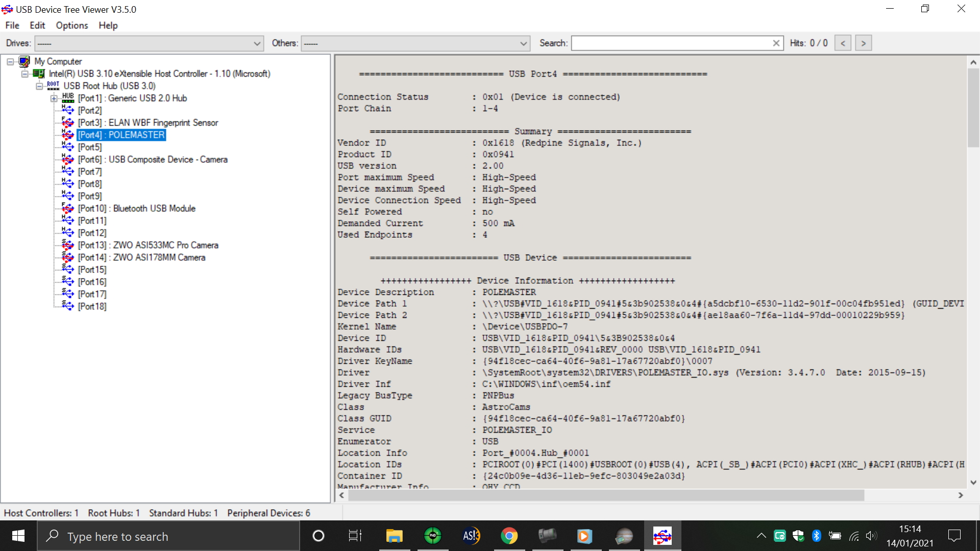This screenshot has height=551, width=980.
Task: Go to previous search hit
Action: pos(843,43)
